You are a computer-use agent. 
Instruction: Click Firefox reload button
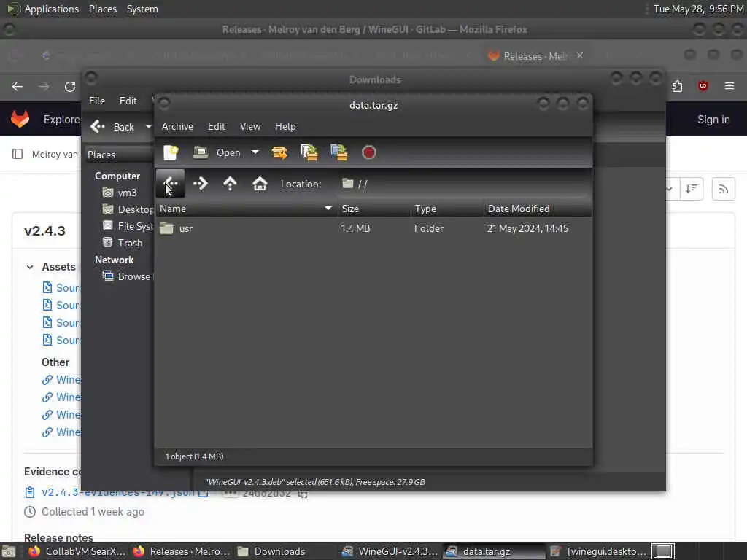coord(70,87)
